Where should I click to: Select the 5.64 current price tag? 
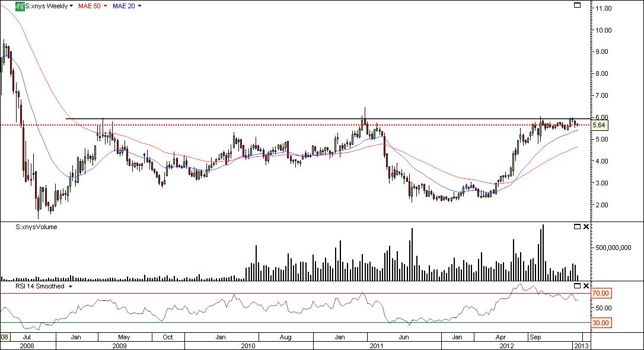point(600,126)
